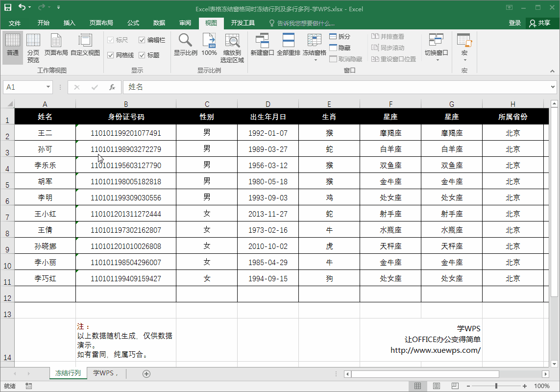
Task: Open the 显示比例 zoom magnifier
Action: tap(185, 45)
